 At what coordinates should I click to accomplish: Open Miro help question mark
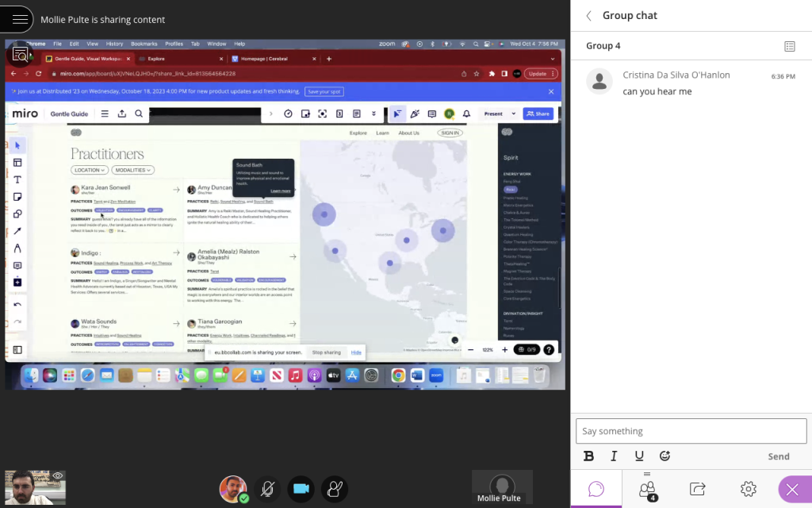pos(549,350)
